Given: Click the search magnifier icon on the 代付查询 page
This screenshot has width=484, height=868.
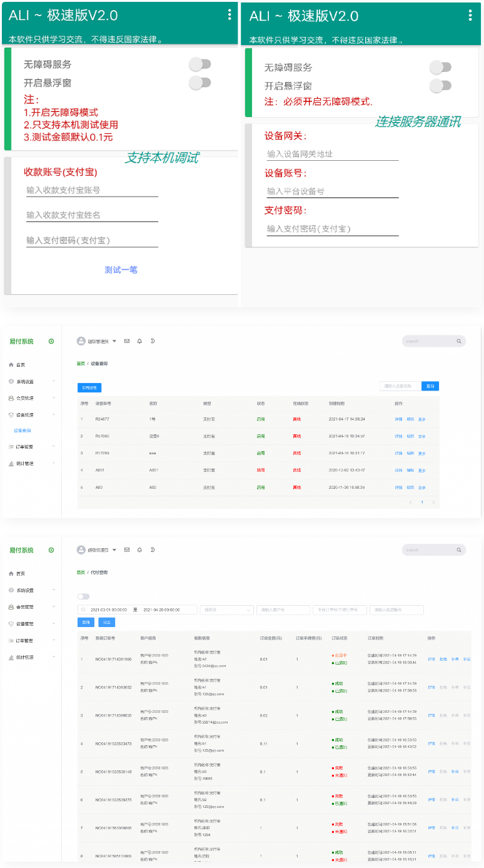Looking at the screenshot, I should pyautogui.click(x=458, y=550).
